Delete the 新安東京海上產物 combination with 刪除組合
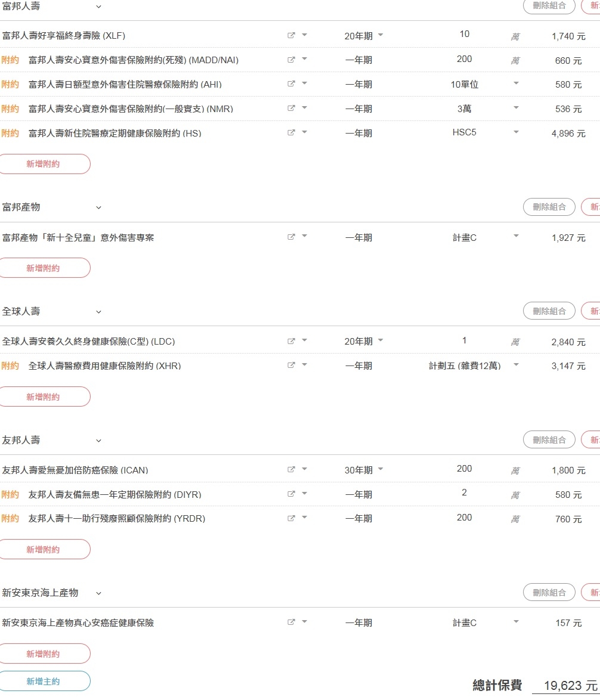This screenshot has height=700, width=600. tap(549, 593)
